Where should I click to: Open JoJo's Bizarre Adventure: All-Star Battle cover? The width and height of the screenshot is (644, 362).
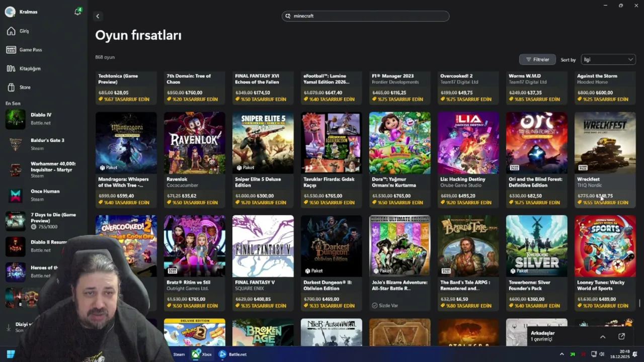399,246
